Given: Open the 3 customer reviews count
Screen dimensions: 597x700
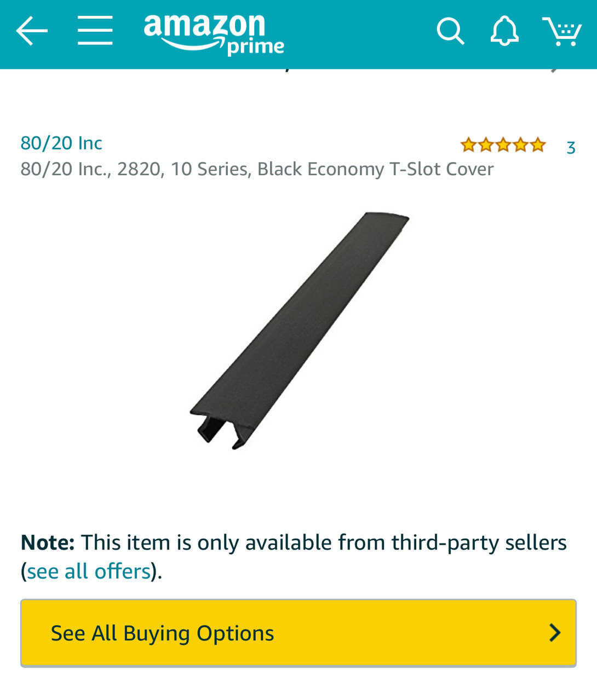Looking at the screenshot, I should pos(571,147).
